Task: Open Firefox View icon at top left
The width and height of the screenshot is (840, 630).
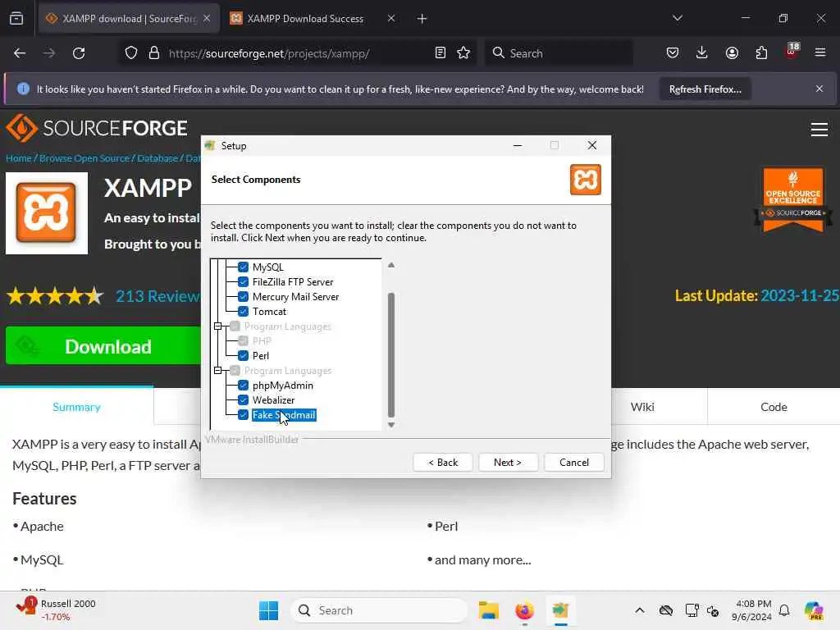Action: tap(16, 19)
